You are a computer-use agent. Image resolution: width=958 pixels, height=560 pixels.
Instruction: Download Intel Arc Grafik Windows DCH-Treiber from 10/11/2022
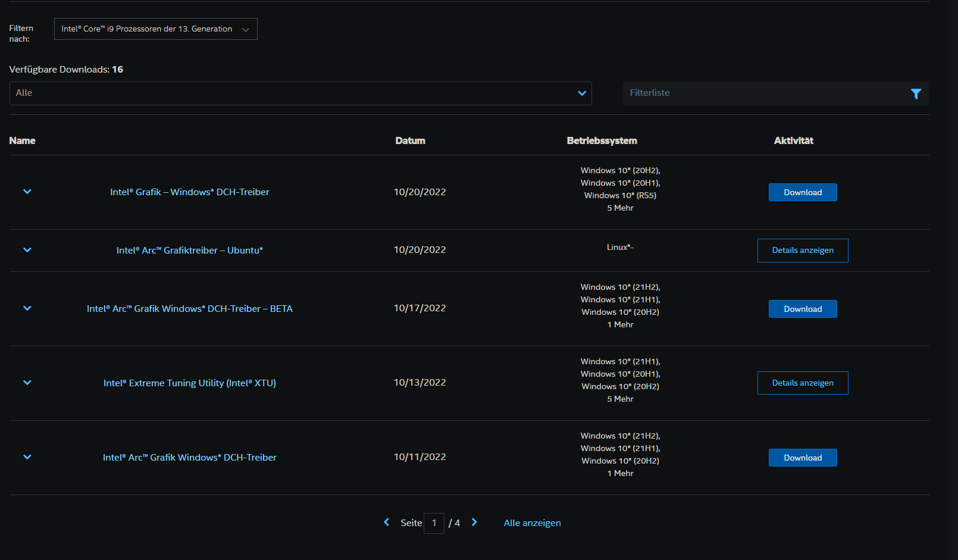(803, 458)
